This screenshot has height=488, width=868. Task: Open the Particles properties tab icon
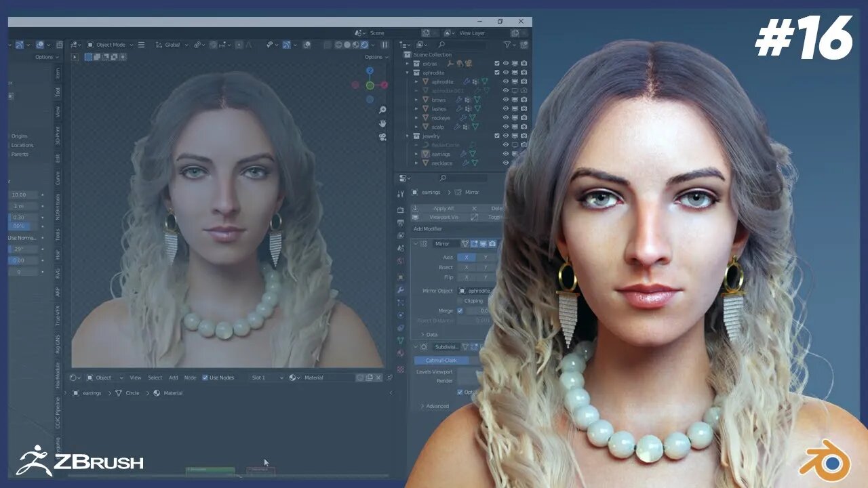[401, 302]
